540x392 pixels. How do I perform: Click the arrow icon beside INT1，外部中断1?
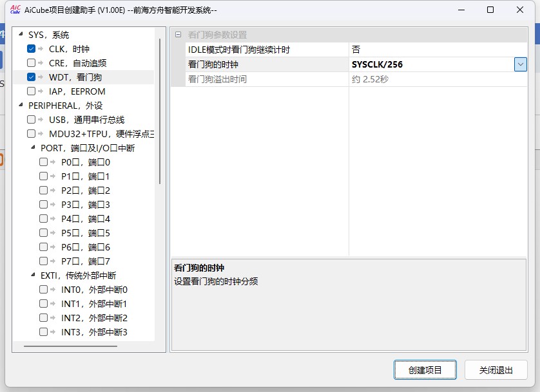click(x=53, y=304)
